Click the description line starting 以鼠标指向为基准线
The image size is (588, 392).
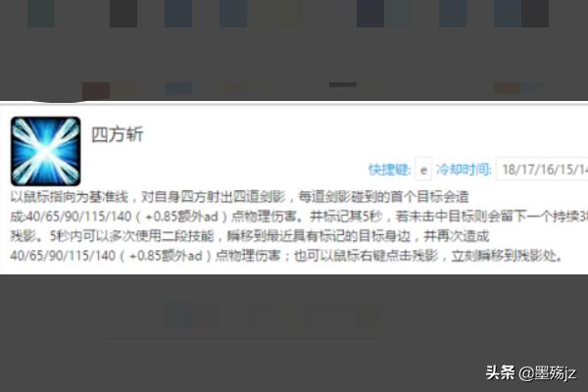tap(239, 197)
